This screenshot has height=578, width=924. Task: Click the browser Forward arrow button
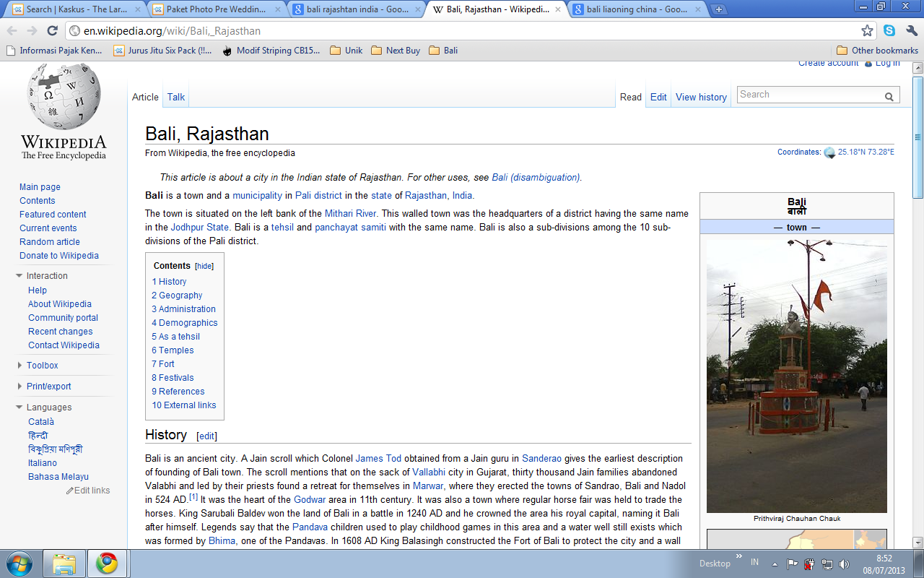pos(32,31)
